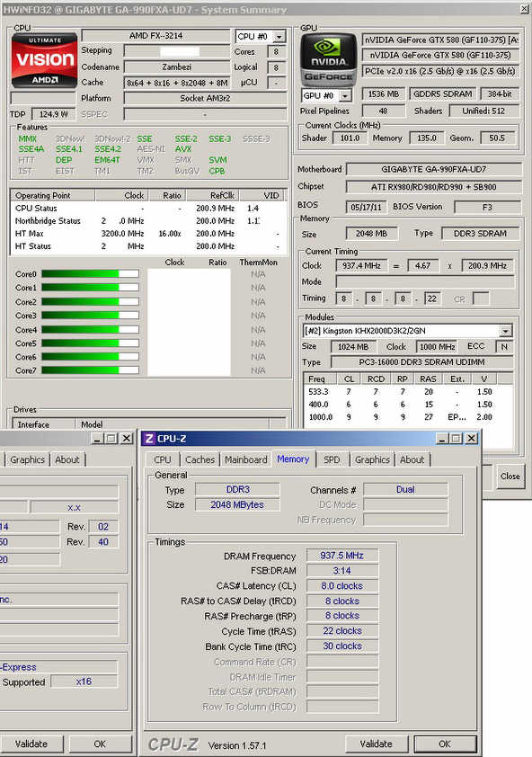
Task: Select the Northbridge Status row
Action: click(x=148, y=220)
